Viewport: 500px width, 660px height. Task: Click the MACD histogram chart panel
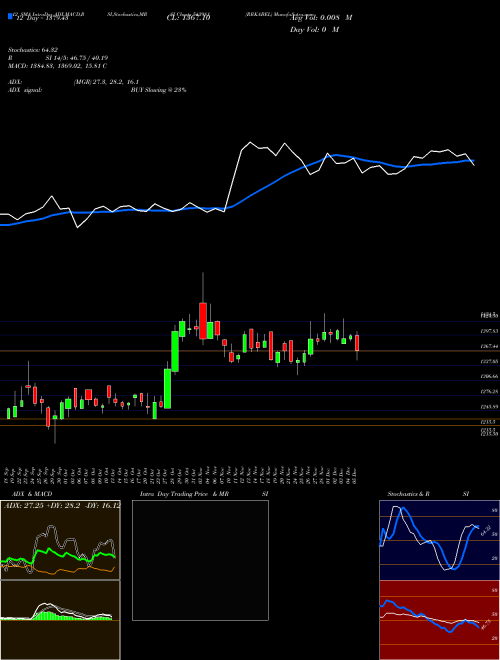[x=60, y=620]
